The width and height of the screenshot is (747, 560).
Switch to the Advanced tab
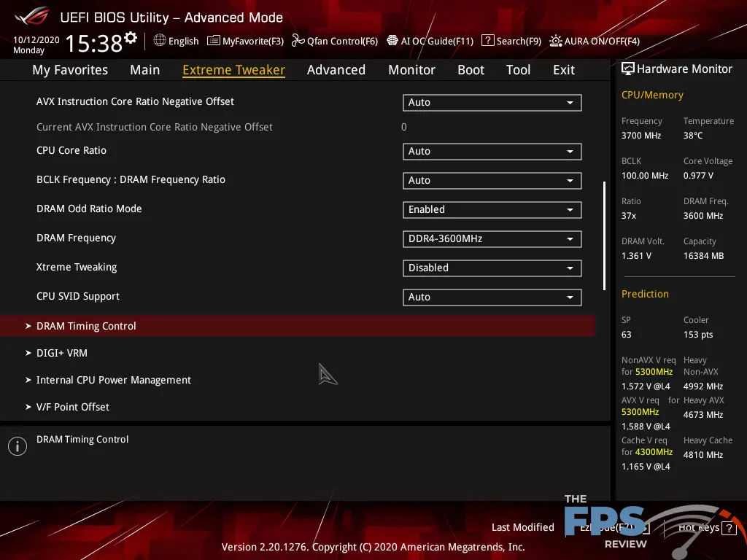click(x=336, y=70)
